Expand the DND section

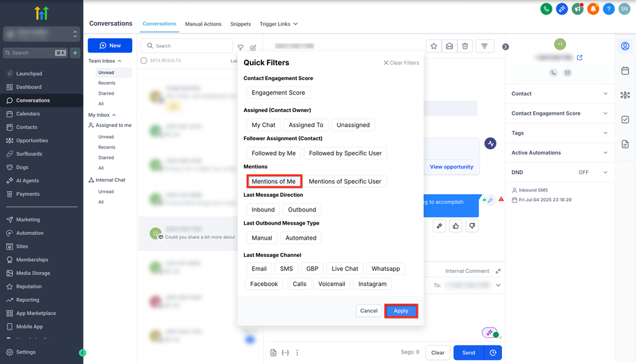[560, 172]
